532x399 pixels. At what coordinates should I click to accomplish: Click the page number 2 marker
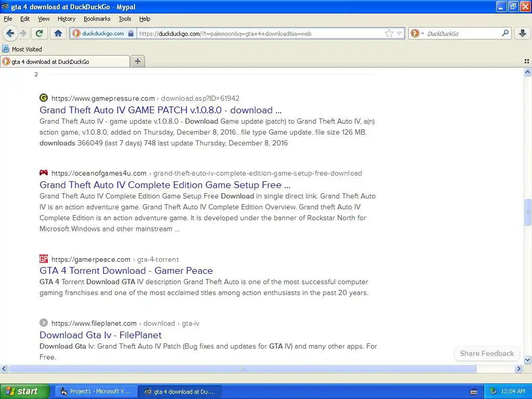pyautogui.click(x=36, y=74)
